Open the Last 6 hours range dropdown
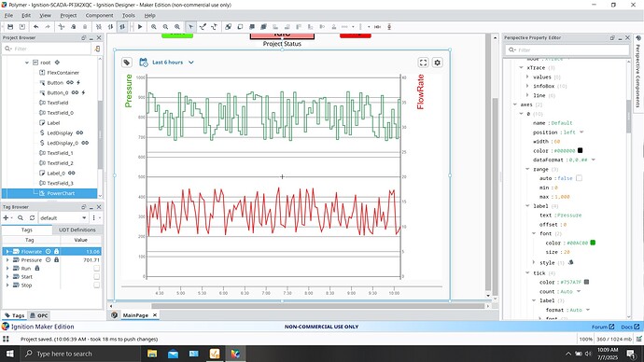Viewport: 644px width, 362px height. click(x=191, y=63)
